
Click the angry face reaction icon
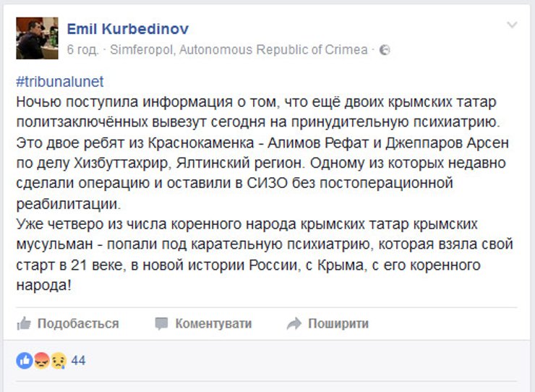point(41,359)
